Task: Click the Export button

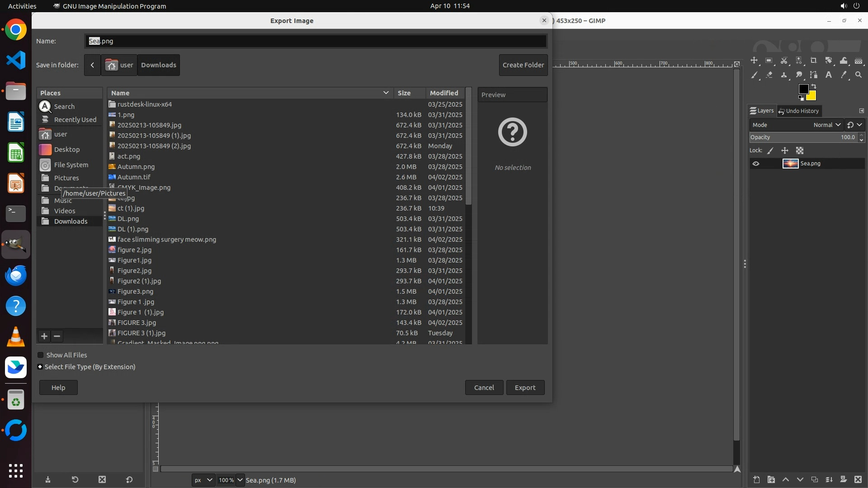Action: (525, 387)
